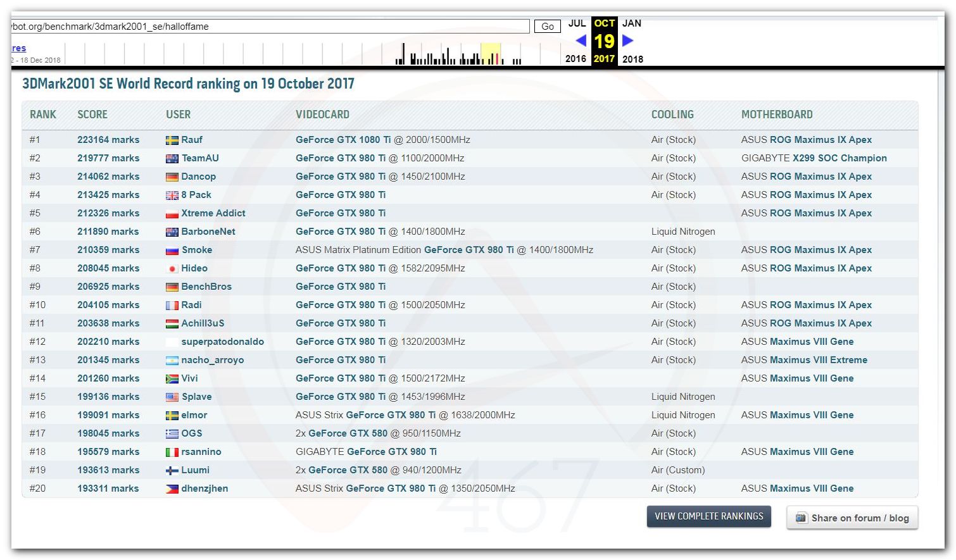Screen dimensions: 956x560
Task: Open the 223164 marks score link
Action: pyautogui.click(x=108, y=140)
